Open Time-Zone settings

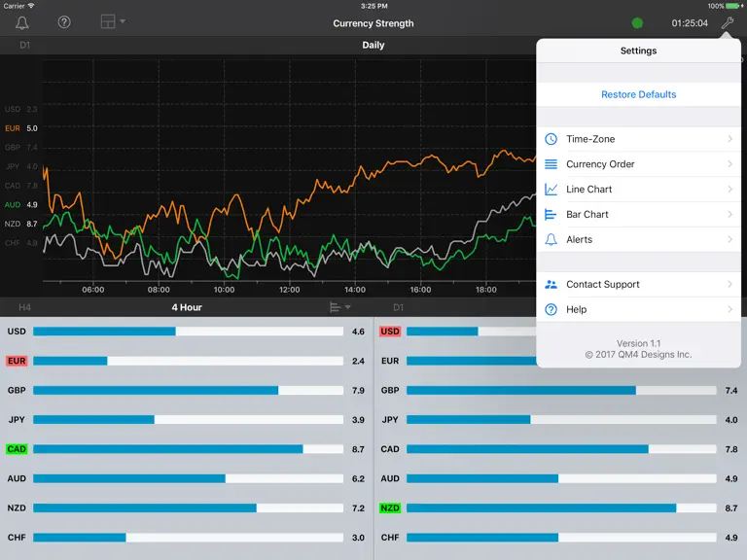click(638, 139)
